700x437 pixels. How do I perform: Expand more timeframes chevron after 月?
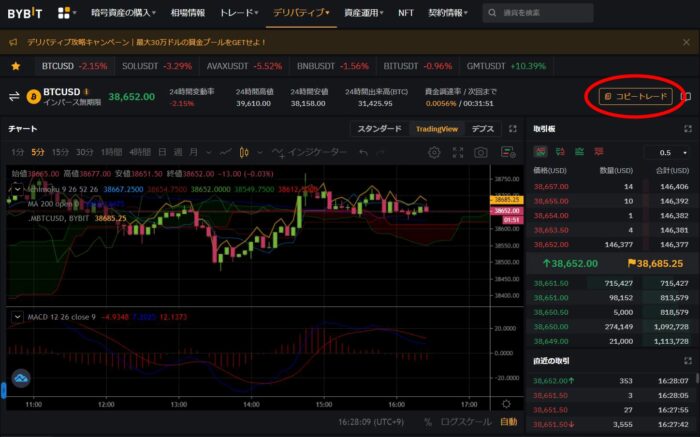(208, 153)
